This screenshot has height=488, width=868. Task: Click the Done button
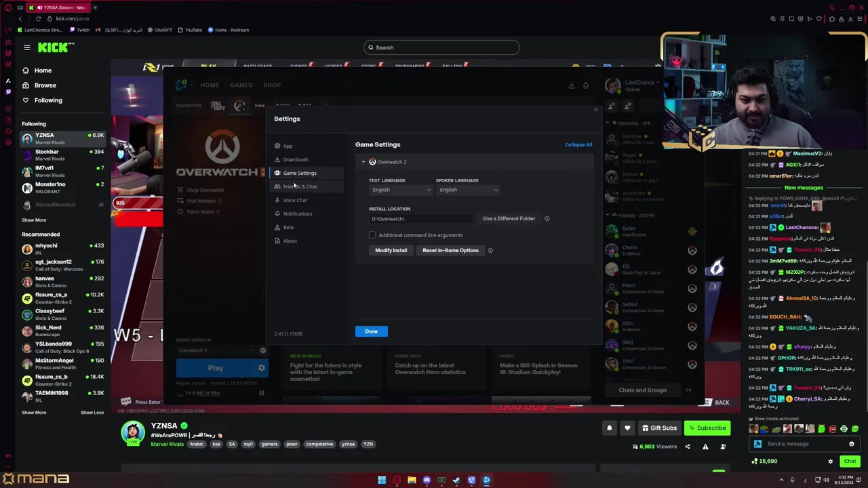click(x=371, y=331)
